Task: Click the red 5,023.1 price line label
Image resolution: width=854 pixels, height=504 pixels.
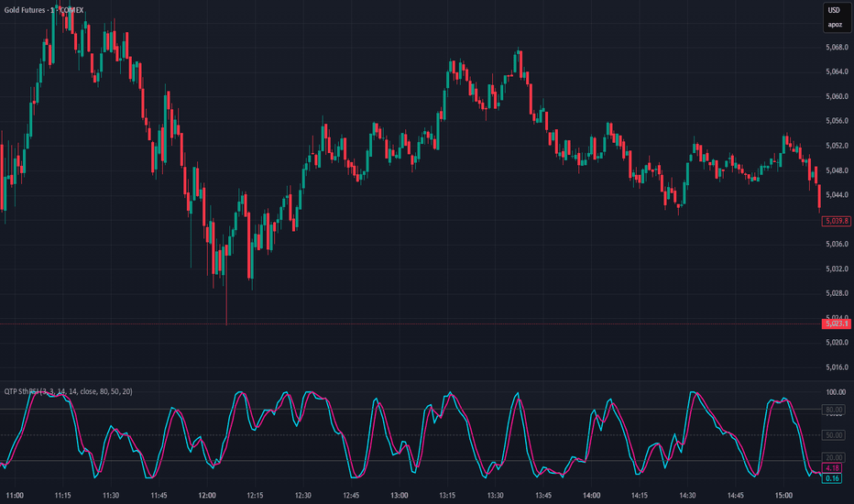Action: click(836, 323)
